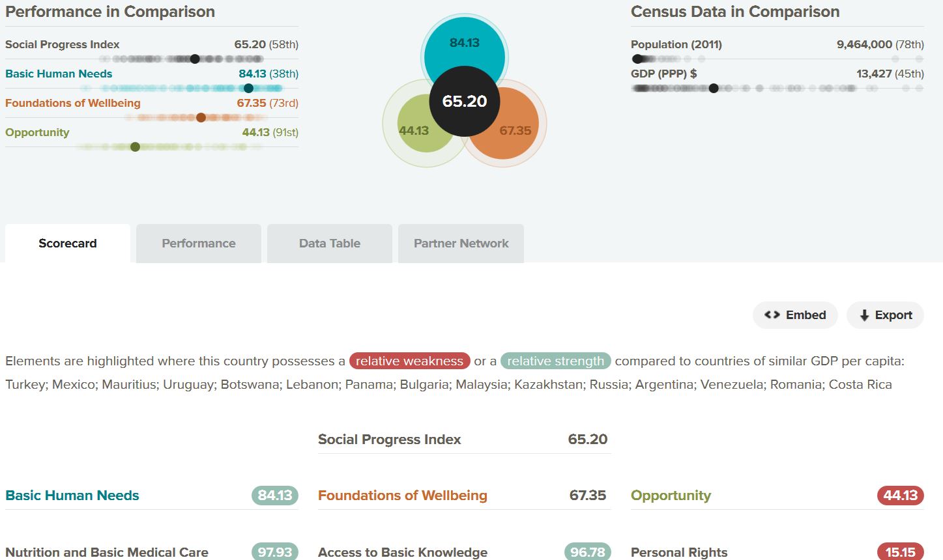943x560 pixels.
Task: Click the red 15.15 Personal Rights badge
Action: [900, 552]
